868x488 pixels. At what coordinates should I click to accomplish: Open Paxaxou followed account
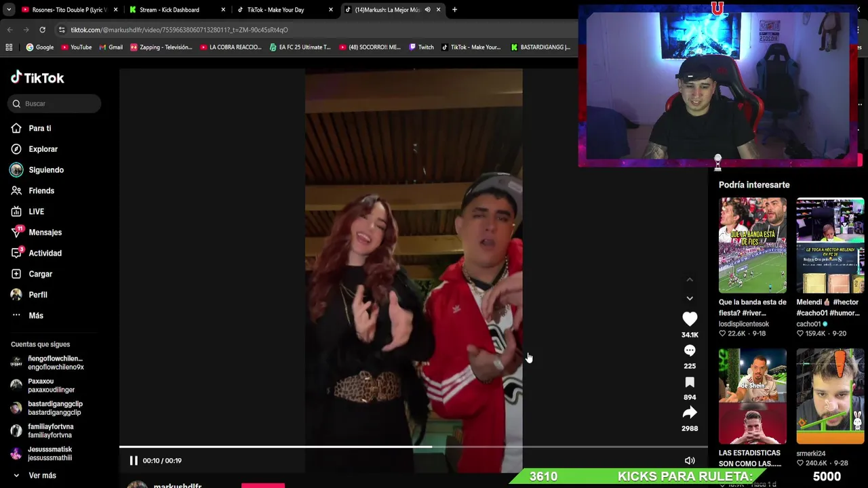coord(43,386)
